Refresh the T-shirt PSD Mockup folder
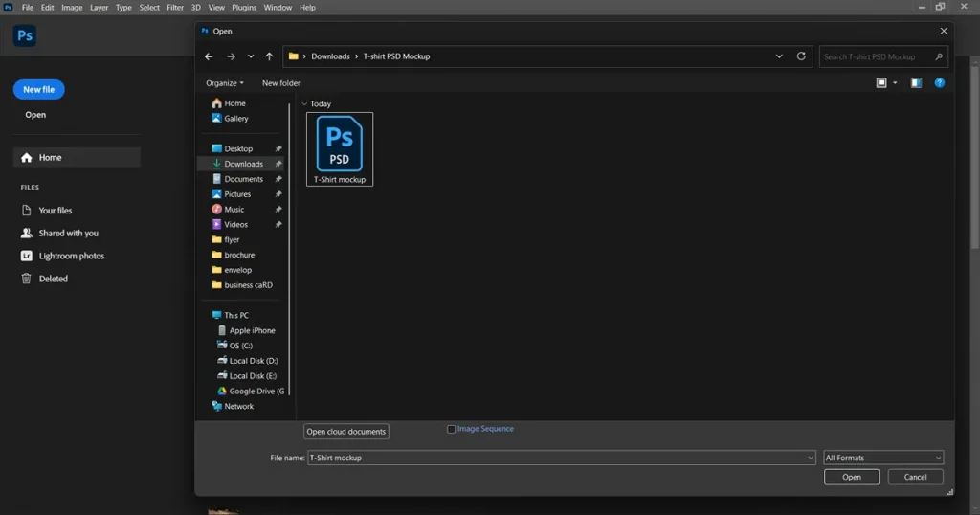The height and width of the screenshot is (515, 980). tap(801, 56)
